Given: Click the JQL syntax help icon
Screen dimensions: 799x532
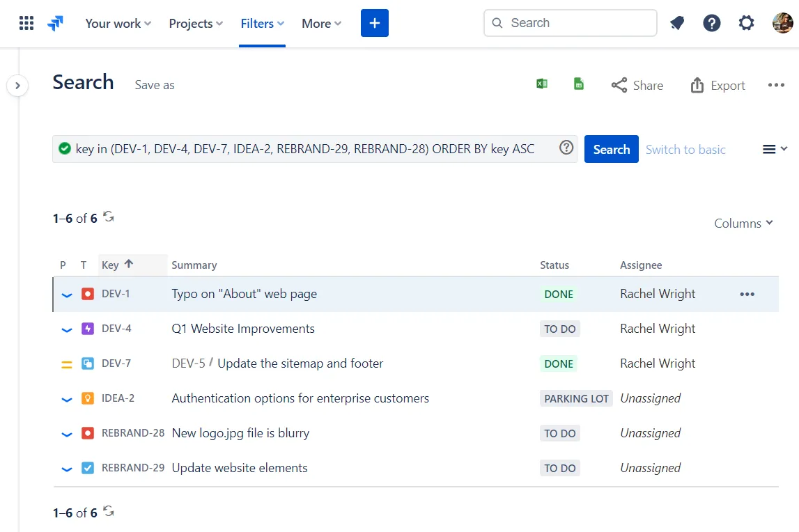Looking at the screenshot, I should 566,148.
